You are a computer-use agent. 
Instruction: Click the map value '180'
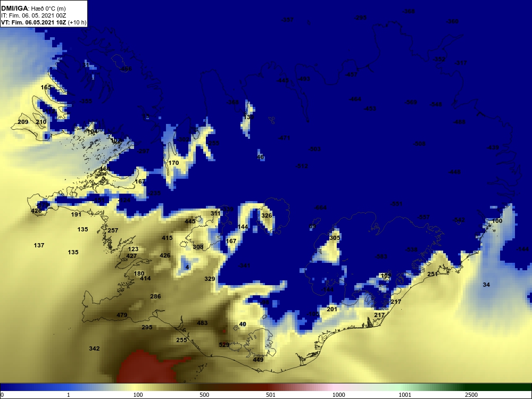pos(139,273)
